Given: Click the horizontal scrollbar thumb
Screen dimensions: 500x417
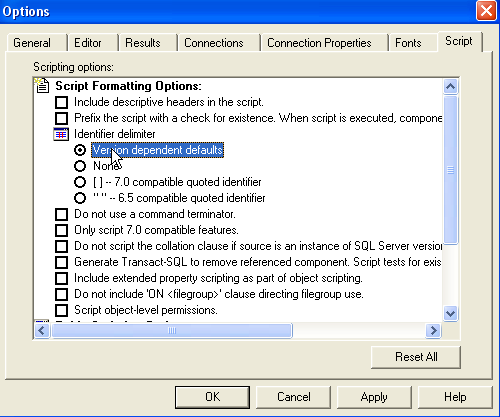Looking at the screenshot, I should coord(172,331).
